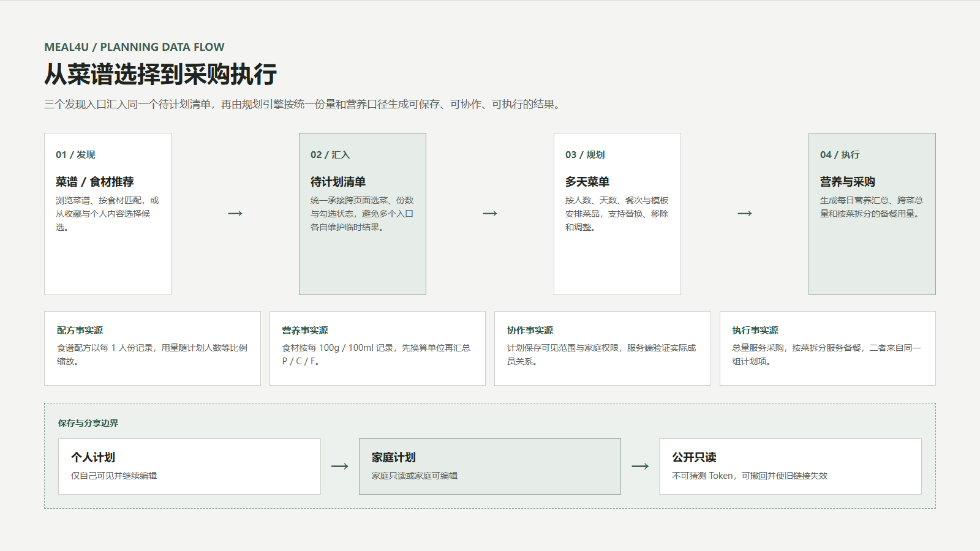The height and width of the screenshot is (551, 980).
Task: Click text 食材按每 100g / 100ml 记录
Action: tap(376, 354)
